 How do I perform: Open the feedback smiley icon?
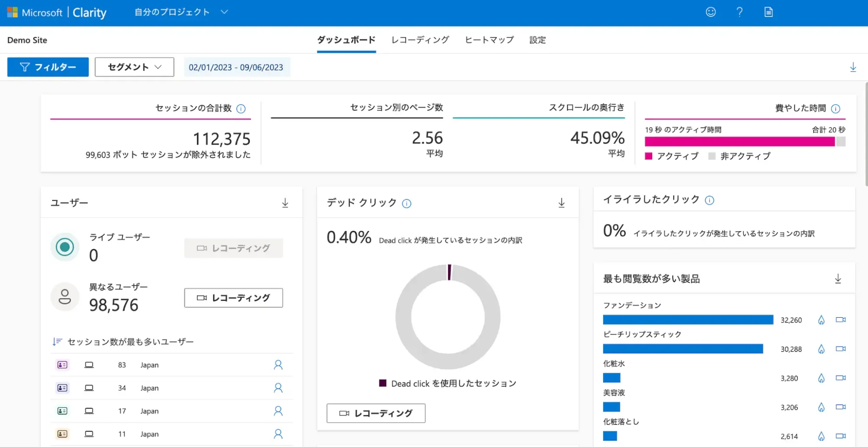tap(711, 12)
